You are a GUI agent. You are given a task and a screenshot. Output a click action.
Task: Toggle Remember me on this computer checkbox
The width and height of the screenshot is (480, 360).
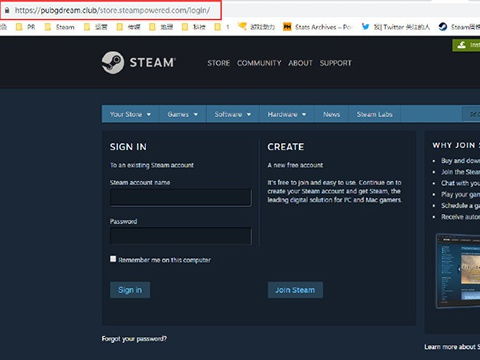click(x=113, y=259)
